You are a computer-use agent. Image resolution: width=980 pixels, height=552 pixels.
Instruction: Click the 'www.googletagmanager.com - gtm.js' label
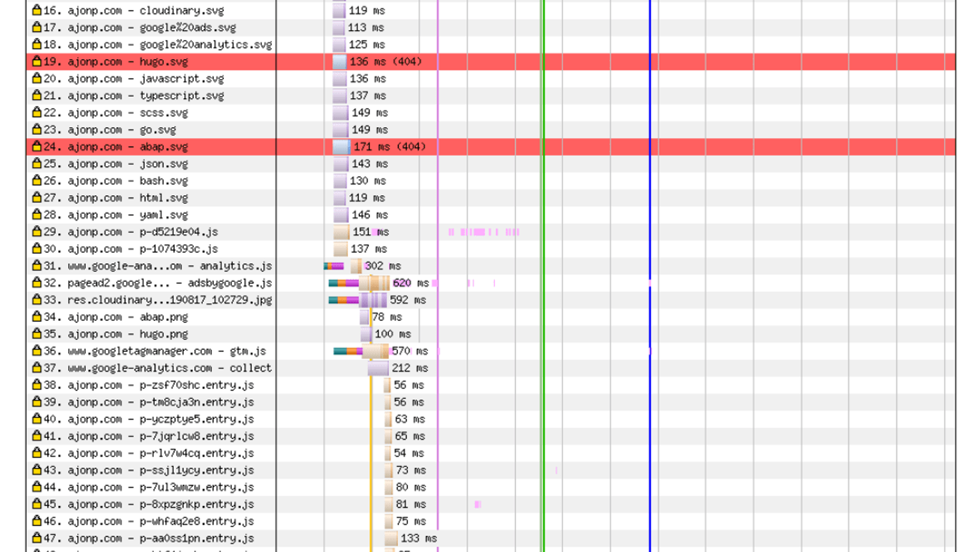pos(155,351)
